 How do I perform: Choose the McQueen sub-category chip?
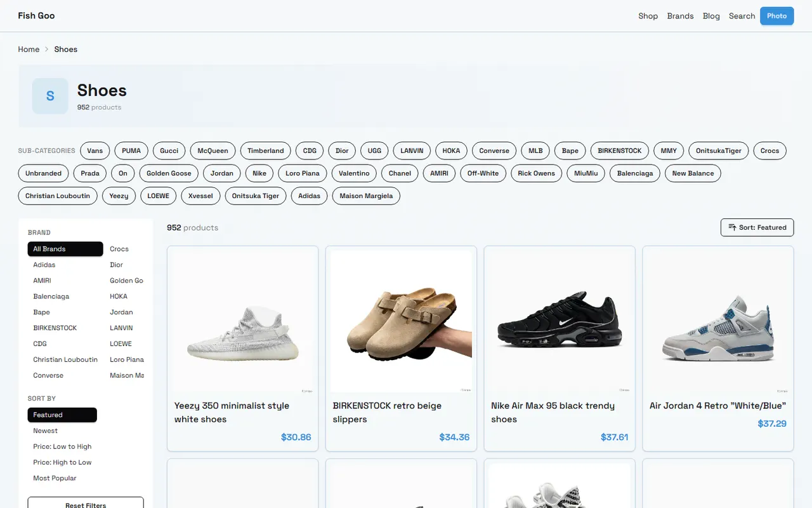[x=213, y=150]
